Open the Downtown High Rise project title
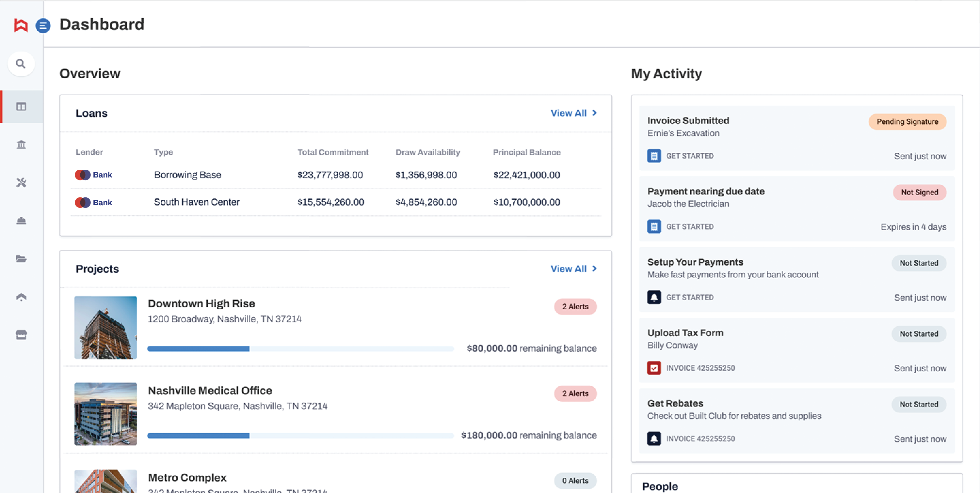This screenshot has width=980, height=493. click(x=201, y=304)
